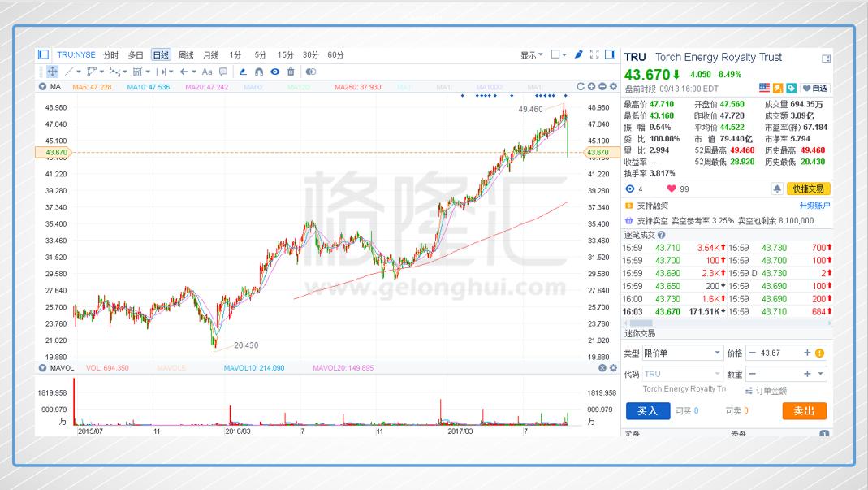Increase price with plus stepper
The height and width of the screenshot is (490, 868).
807,353
